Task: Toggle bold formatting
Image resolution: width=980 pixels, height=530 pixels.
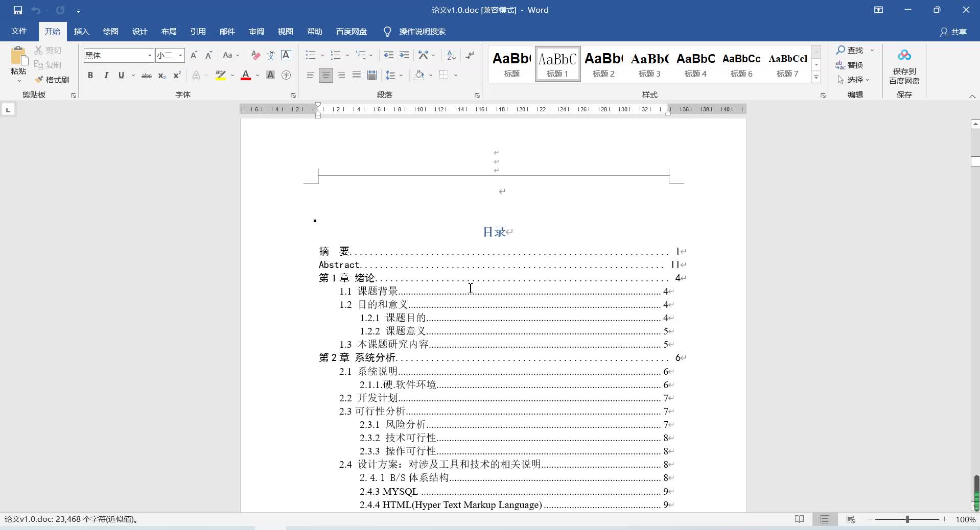Action: pyautogui.click(x=90, y=76)
